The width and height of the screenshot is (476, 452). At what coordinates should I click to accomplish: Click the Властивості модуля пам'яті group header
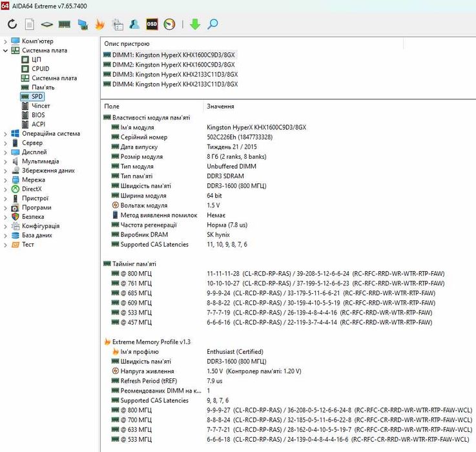click(147, 118)
